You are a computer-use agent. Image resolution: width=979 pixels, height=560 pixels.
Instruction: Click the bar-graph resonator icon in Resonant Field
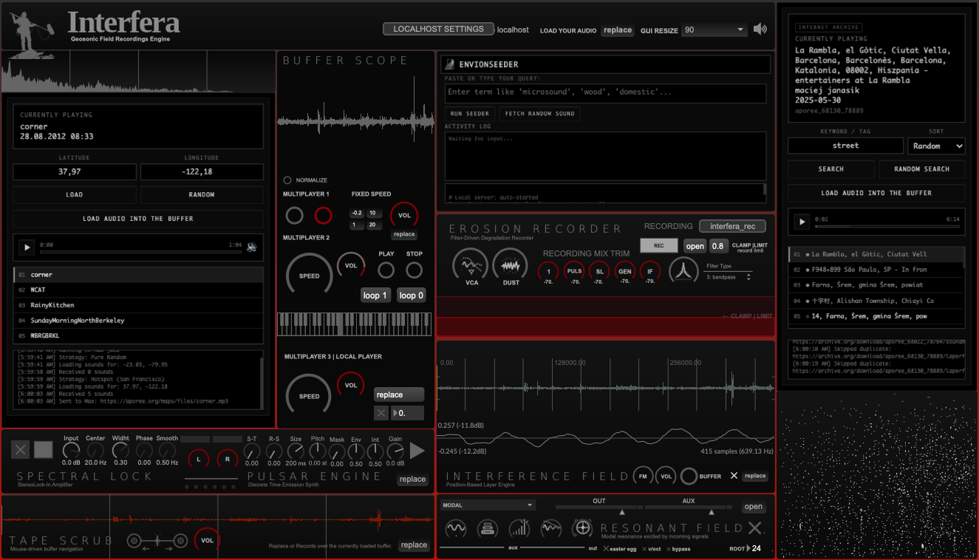coord(520,527)
